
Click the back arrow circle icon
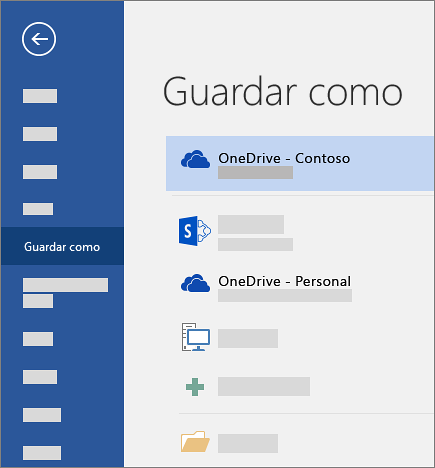click(x=39, y=39)
